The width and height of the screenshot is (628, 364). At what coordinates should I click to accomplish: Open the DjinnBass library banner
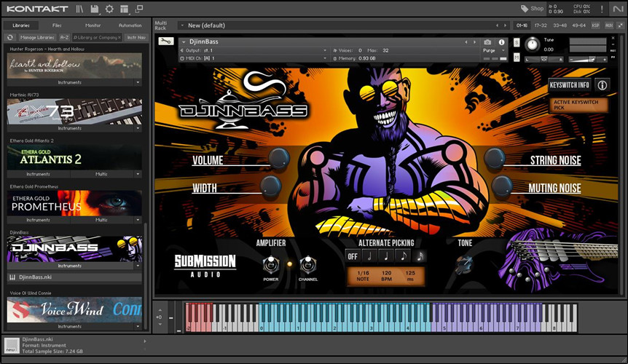click(74, 249)
